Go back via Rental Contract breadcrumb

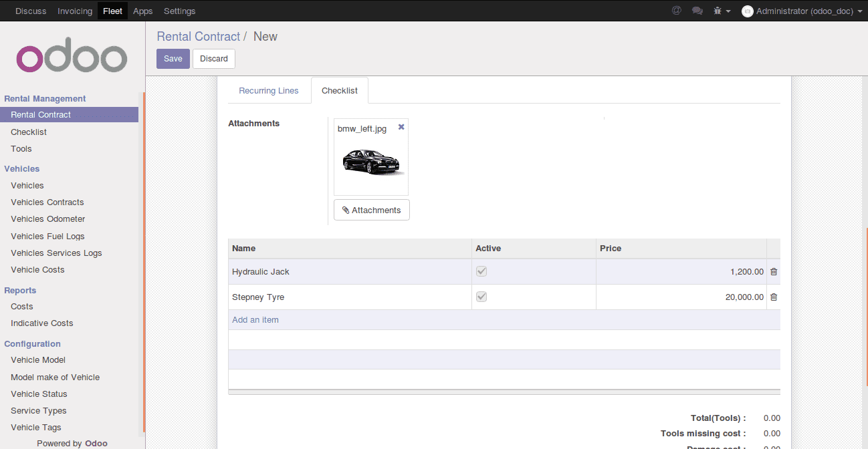199,37
